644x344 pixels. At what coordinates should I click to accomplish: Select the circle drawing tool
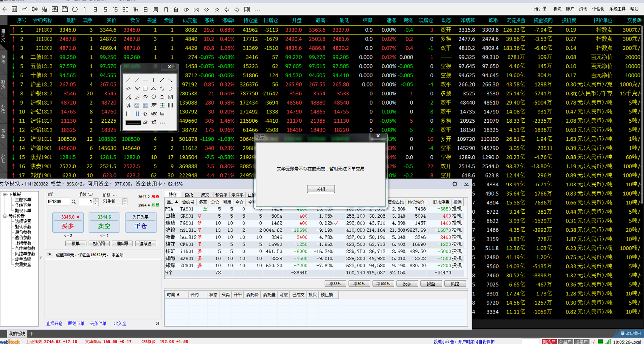(x=153, y=97)
